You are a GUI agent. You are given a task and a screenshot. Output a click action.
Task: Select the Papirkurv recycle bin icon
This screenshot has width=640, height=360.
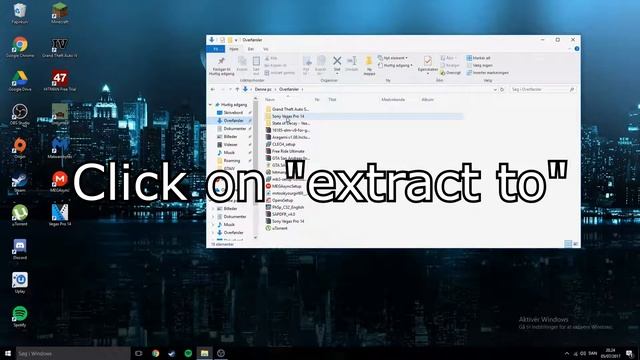(x=20, y=13)
